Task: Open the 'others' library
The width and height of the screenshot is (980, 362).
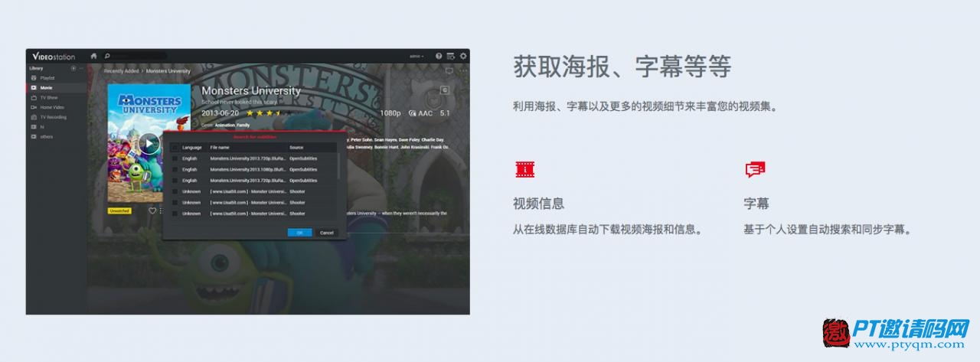Action: [57, 137]
